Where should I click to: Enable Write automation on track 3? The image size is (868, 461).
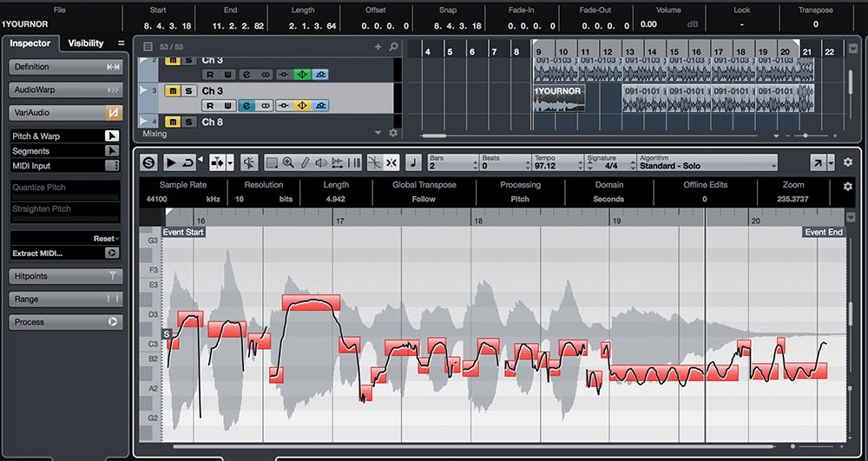[x=227, y=106]
